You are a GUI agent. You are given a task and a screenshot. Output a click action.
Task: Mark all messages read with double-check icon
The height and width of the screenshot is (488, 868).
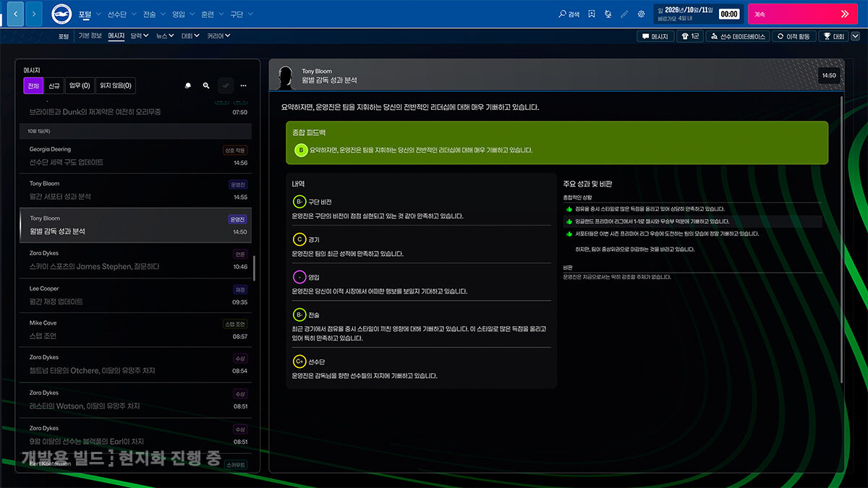click(x=226, y=85)
